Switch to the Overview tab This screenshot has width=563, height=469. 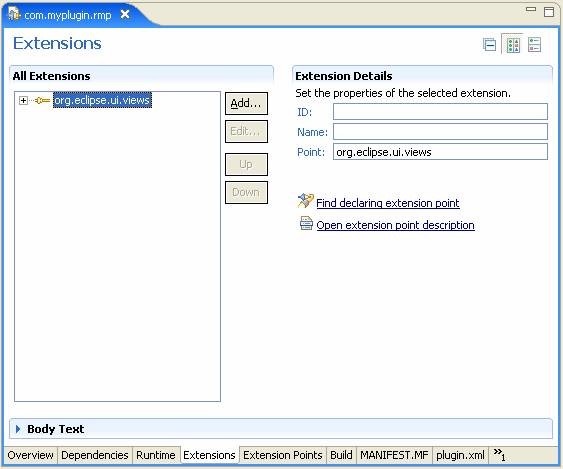pyautogui.click(x=31, y=455)
